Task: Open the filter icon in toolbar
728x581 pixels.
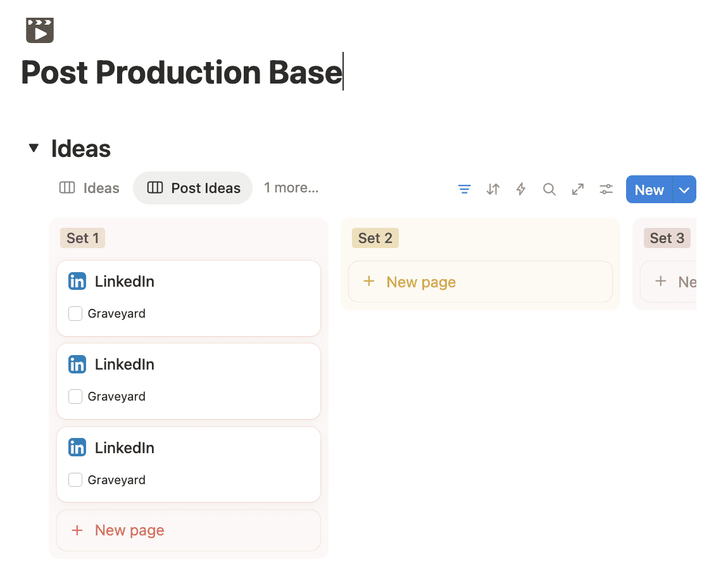Action: pyautogui.click(x=464, y=189)
